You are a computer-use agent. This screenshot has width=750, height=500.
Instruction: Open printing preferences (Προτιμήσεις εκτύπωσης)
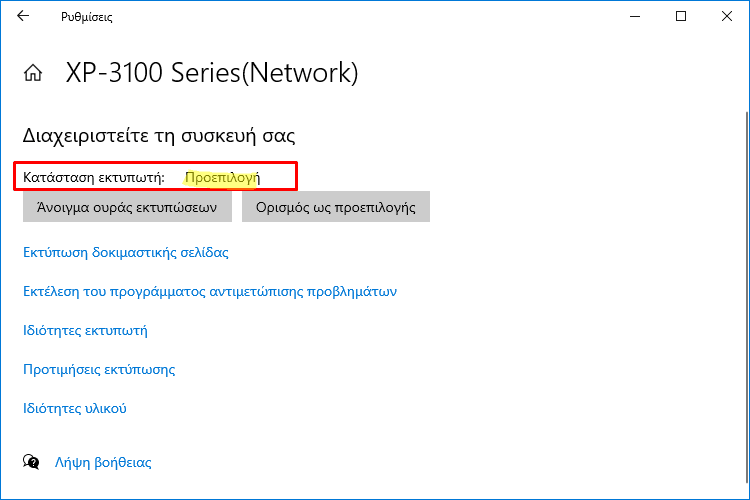coord(99,369)
